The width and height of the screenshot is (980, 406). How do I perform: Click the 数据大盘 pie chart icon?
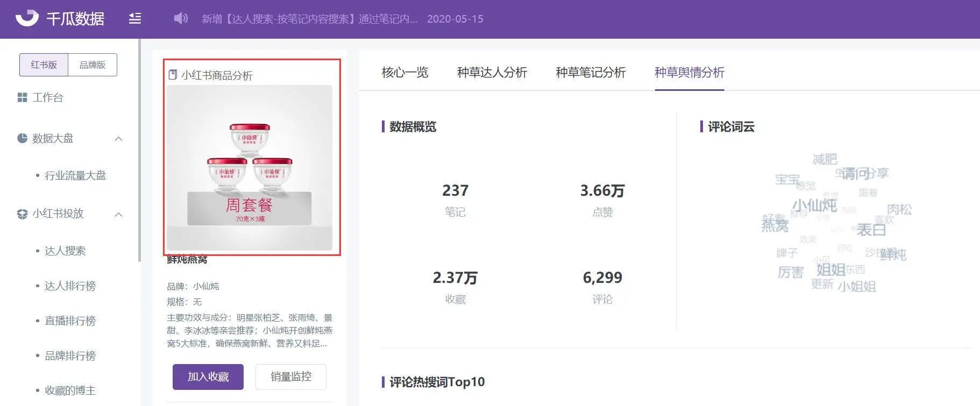pyautogui.click(x=22, y=138)
